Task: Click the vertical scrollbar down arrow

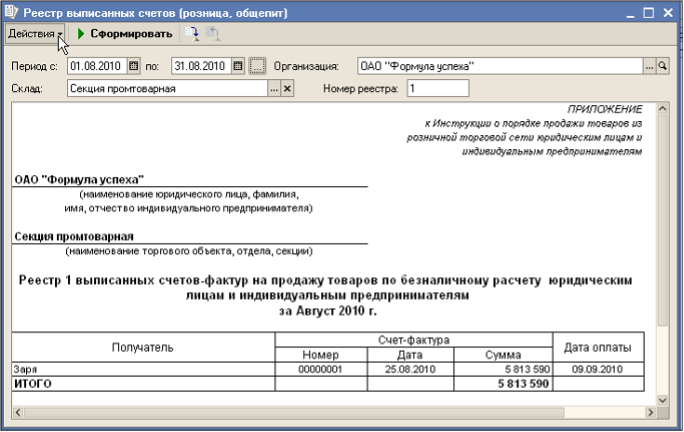Action: tap(661, 399)
